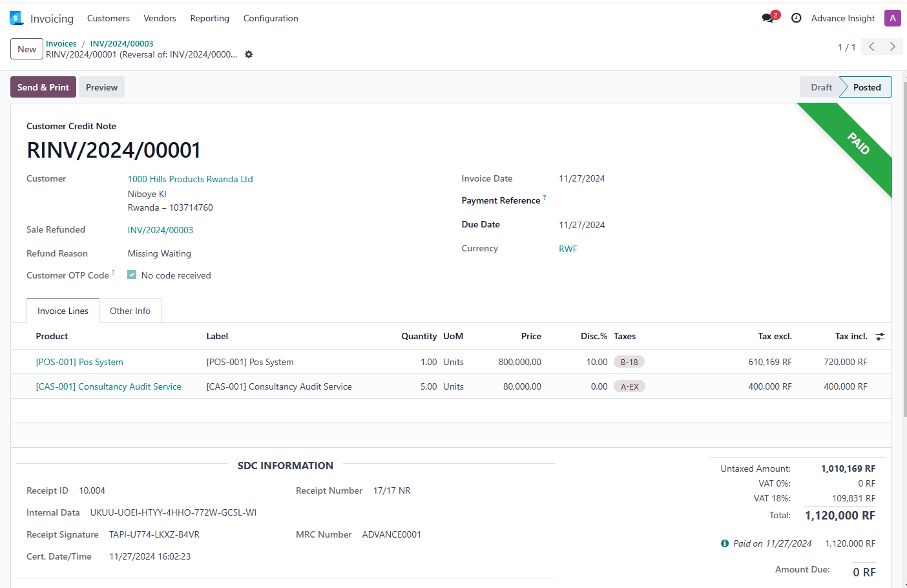Switch to Other Info tab
The image size is (907, 588).
pos(130,311)
